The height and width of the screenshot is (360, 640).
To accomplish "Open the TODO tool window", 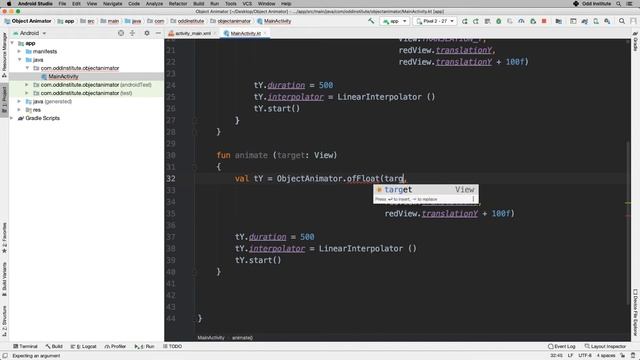I will [172, 346].
